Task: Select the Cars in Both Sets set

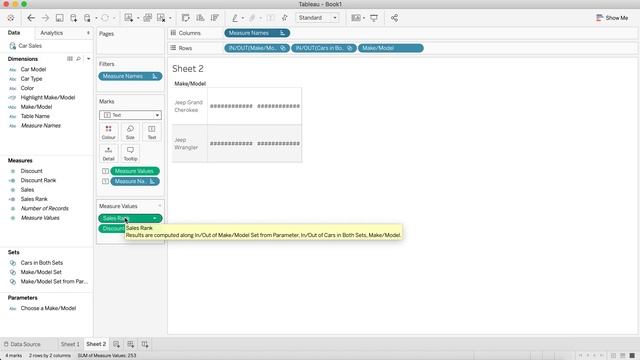Action: pyautogui.click(x=42, y=263)
